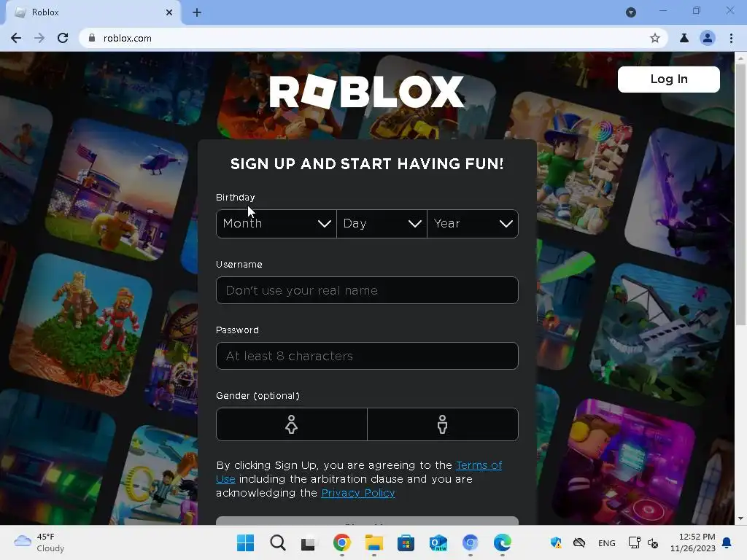
Task: Click the crashed airplane game thumbnail
Action: pyautogui.click(x=659, y=333)
